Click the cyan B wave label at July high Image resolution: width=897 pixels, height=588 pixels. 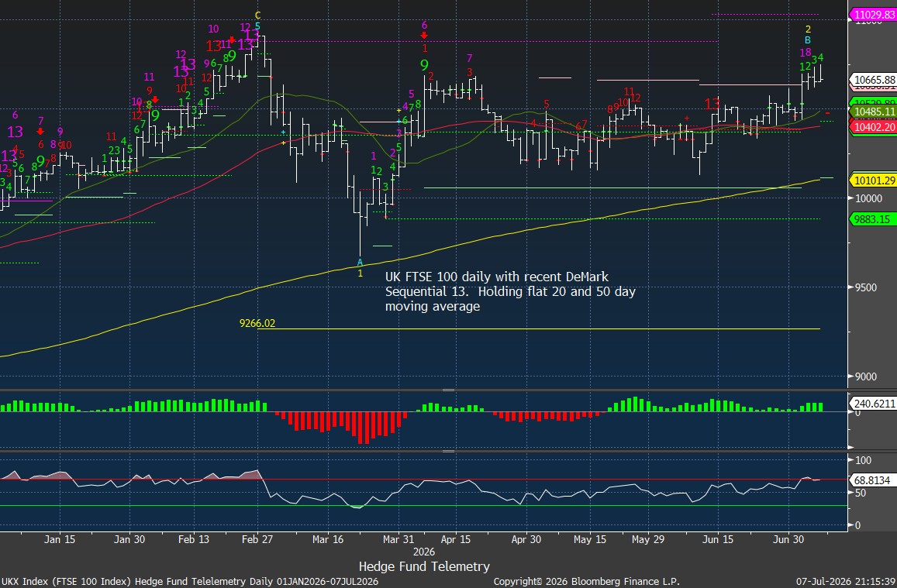pos(808,40)
